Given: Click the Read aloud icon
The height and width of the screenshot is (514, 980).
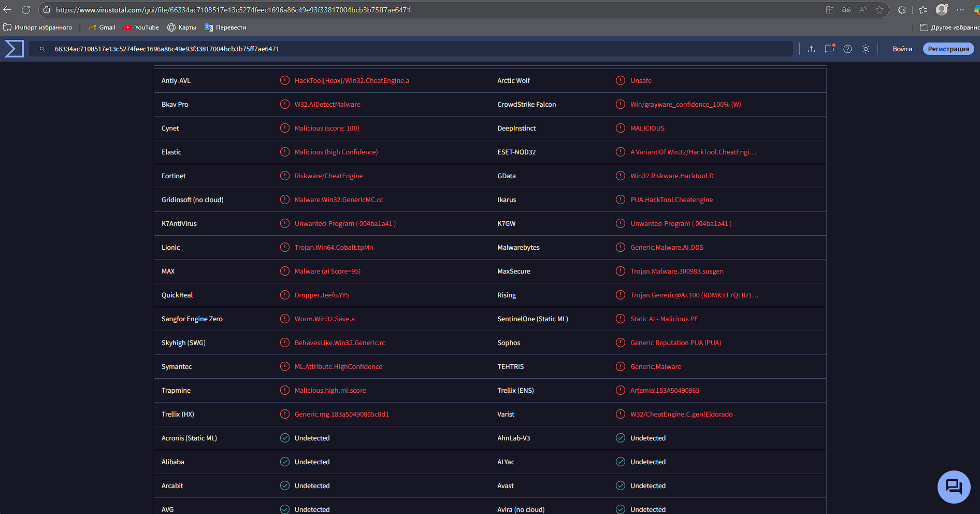Looking at the screenshot, I should click(863, 10).
